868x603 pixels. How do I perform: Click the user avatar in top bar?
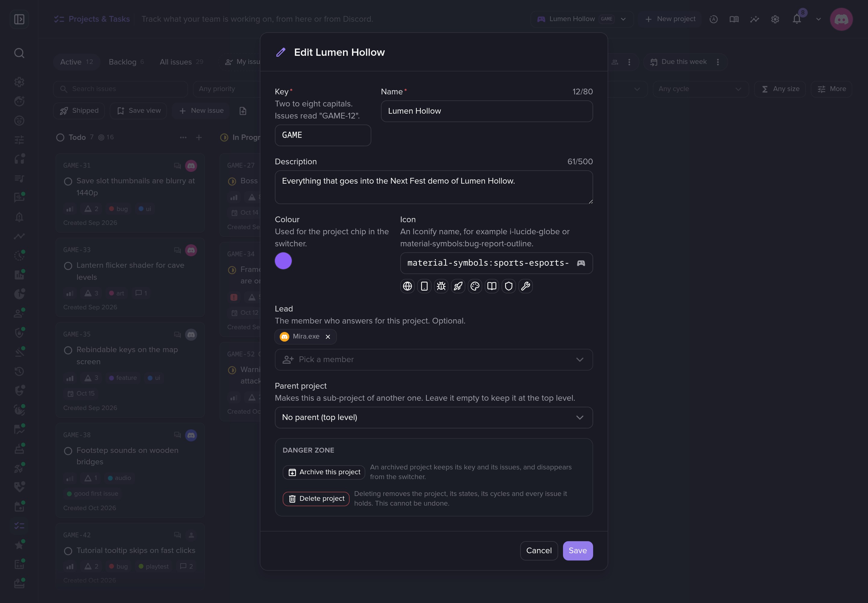(x=841, y=19)
